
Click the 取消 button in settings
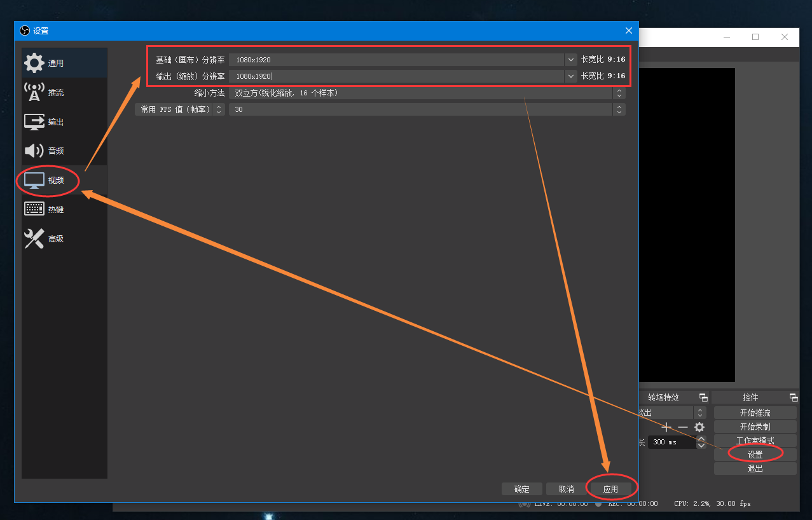pyautogui.click(x=567, y=489)
